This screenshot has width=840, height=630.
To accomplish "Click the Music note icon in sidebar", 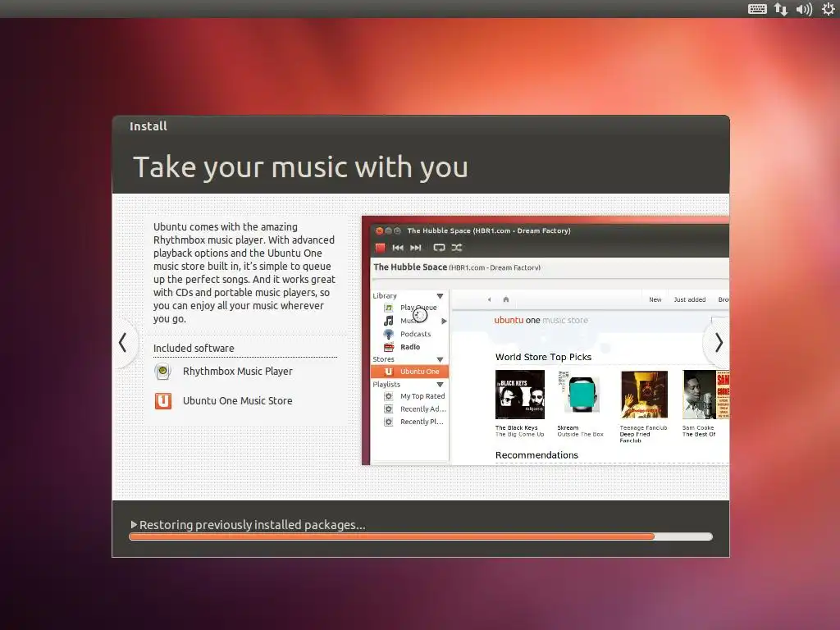I will (388, 321).
